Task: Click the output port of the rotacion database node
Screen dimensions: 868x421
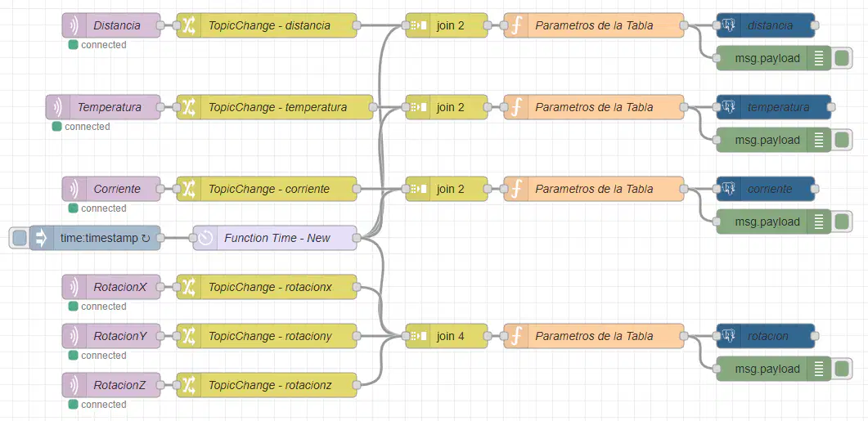Action: [815, 336]
